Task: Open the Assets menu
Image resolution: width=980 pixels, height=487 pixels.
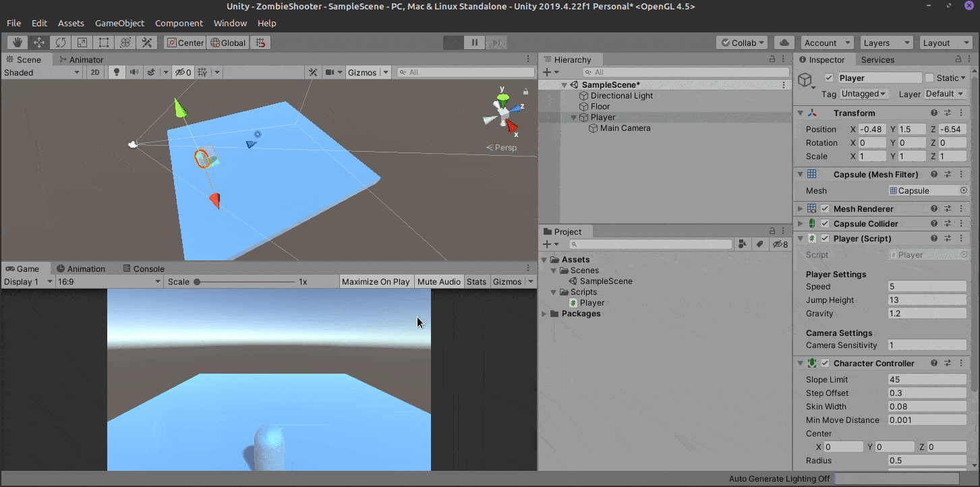Action: click(71, 23)
